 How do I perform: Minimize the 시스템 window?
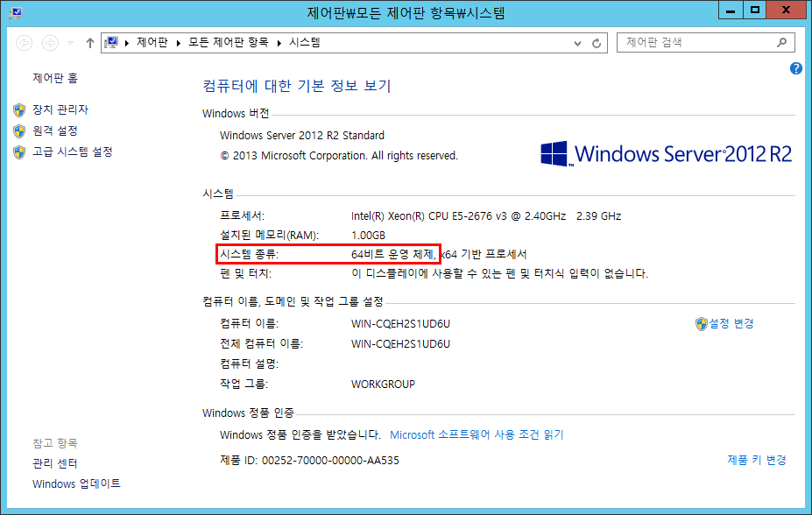pyautogui.click(x=731, y=11)
